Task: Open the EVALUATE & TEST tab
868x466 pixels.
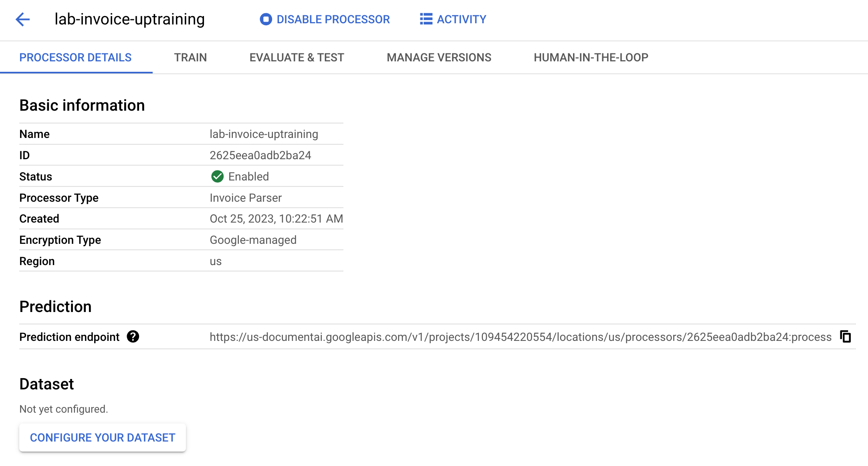Action: pos(297,57)
